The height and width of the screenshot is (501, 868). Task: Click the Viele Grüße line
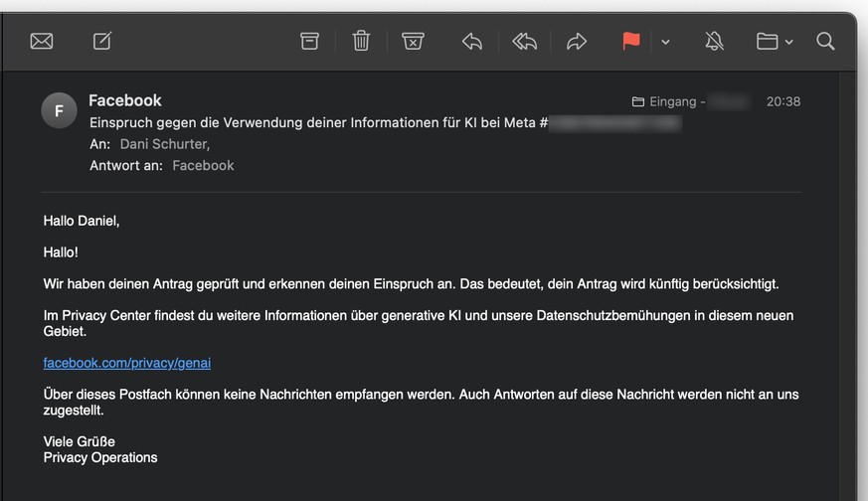(x=80, y=441)
